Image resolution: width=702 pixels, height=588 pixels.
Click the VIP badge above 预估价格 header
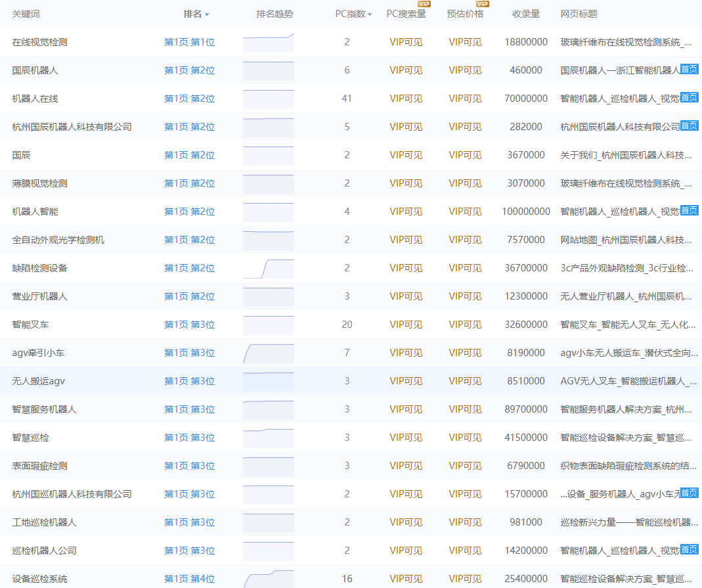[x=483, y=4]
